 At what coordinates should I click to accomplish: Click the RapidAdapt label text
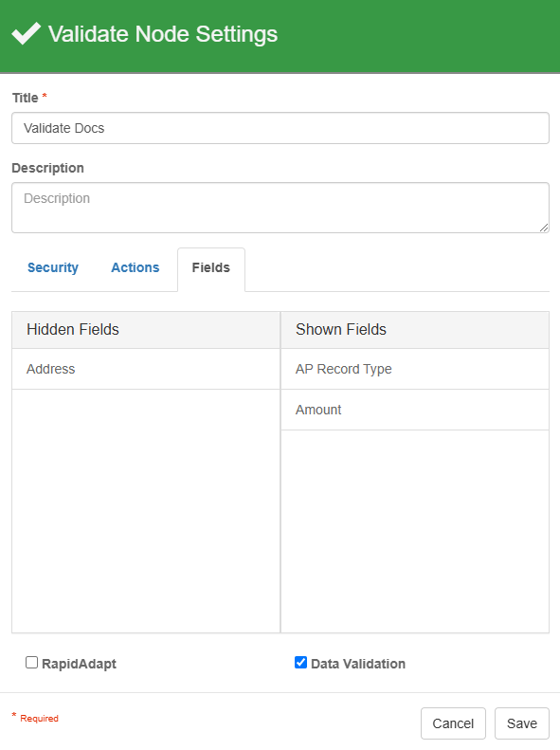pos(79,664)
